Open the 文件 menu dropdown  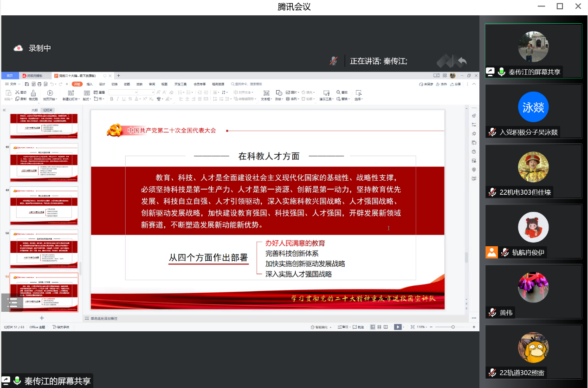click(13, 84)
